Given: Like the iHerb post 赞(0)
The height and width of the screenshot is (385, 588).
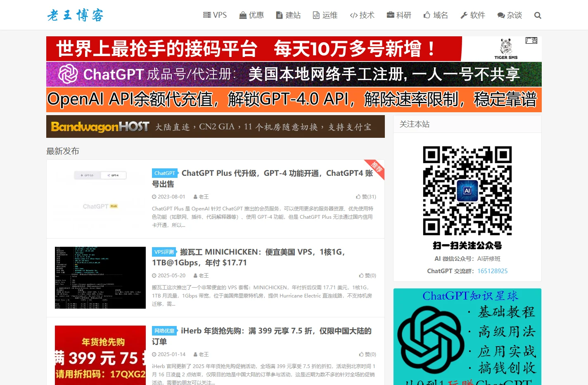Looking at the screenshot, I should (367, 354).
